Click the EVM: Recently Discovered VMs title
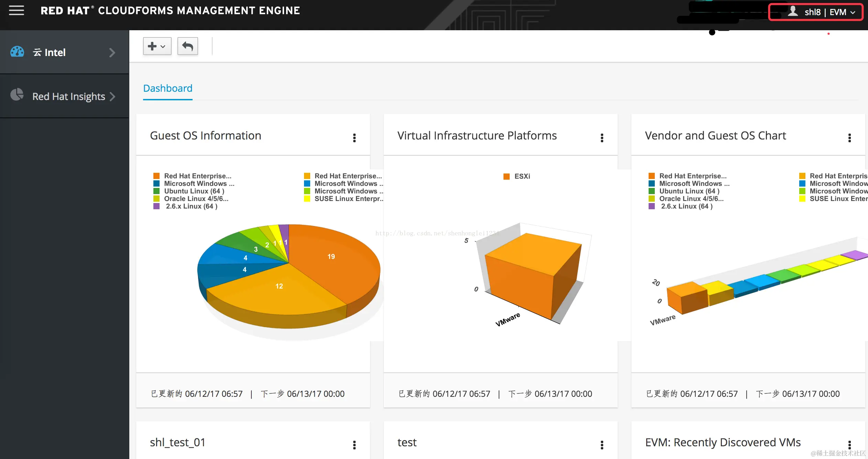Image resolution: width=868 pixels, height=459 pixels. [x=723, y=443]
